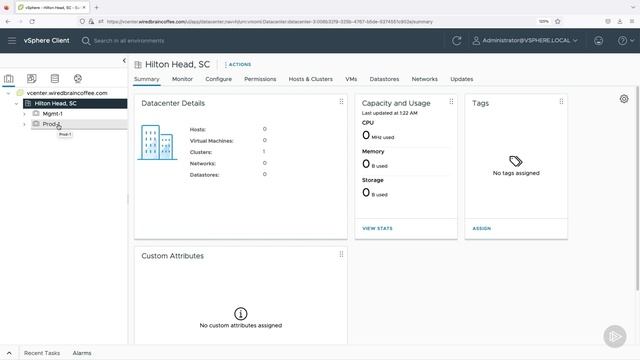Image resolution: width=640 pixels, height=360 pixels.
Task: Click the Custom Attributes card drag handle
Action: pos(341,254)
